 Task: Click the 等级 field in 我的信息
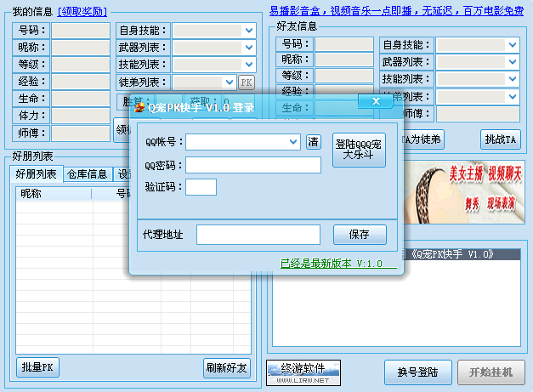point(81,65)
